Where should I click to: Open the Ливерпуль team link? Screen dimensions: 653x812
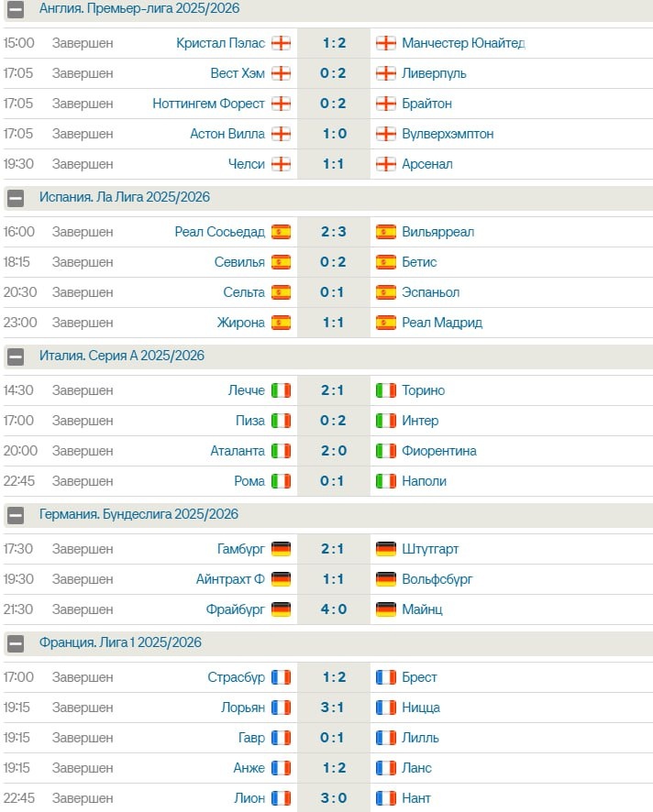434,73
